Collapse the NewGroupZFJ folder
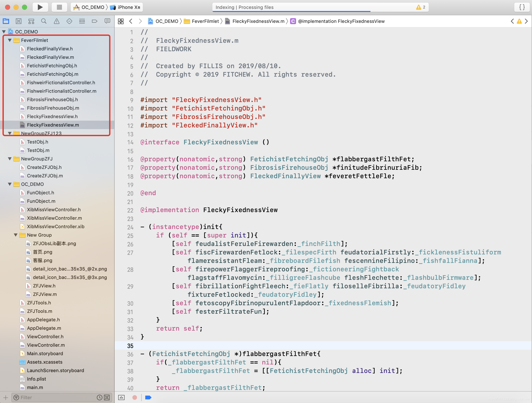This screenshot has height=403, width=532. coord(10,159)
